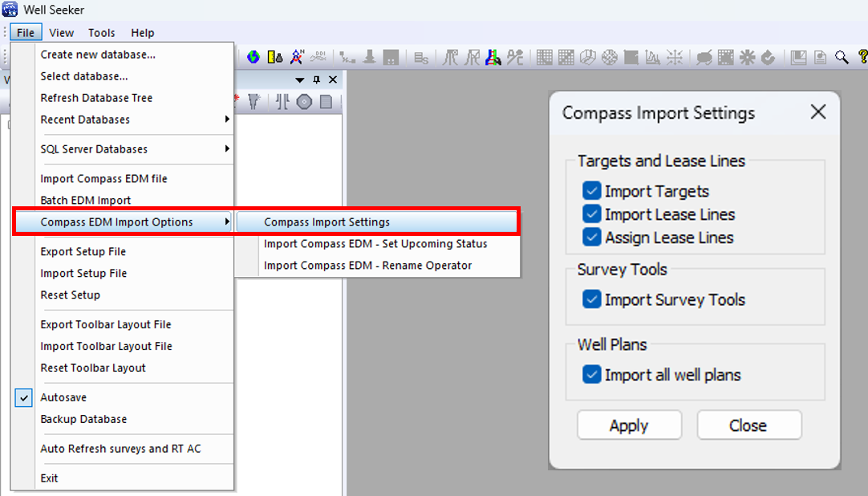Close the Compass Import Settings dialog with X
This screenshot has width=868, height=496.
(817, 112)
